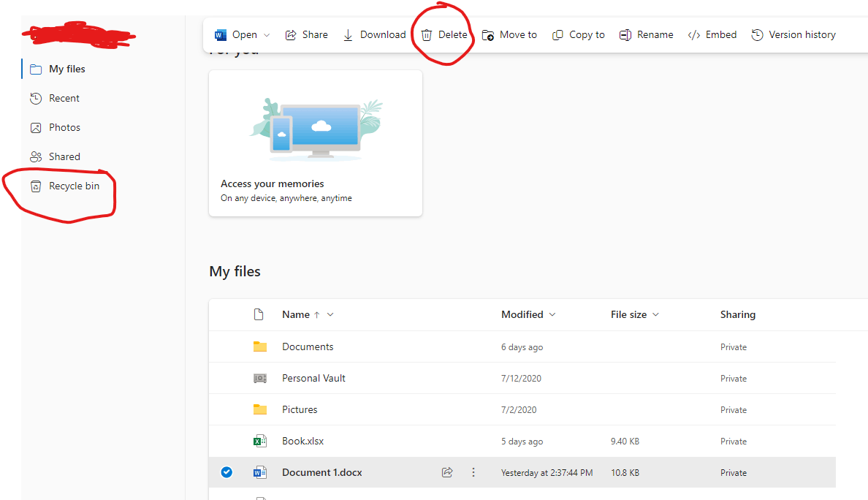868x500 pixels.
Task: Click the Rename toolbar icon
Action: (625, 35)
